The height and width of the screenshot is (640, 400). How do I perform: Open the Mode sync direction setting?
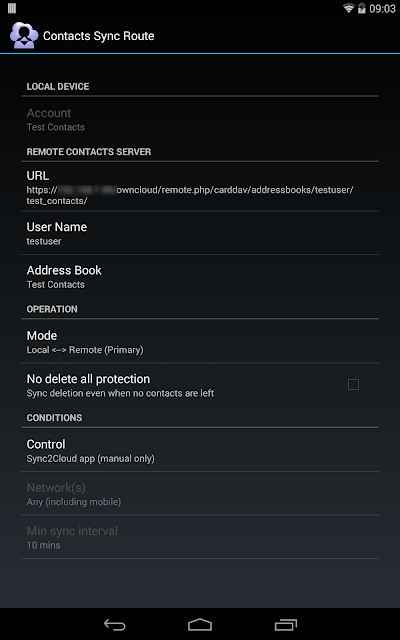click(200, 342)
